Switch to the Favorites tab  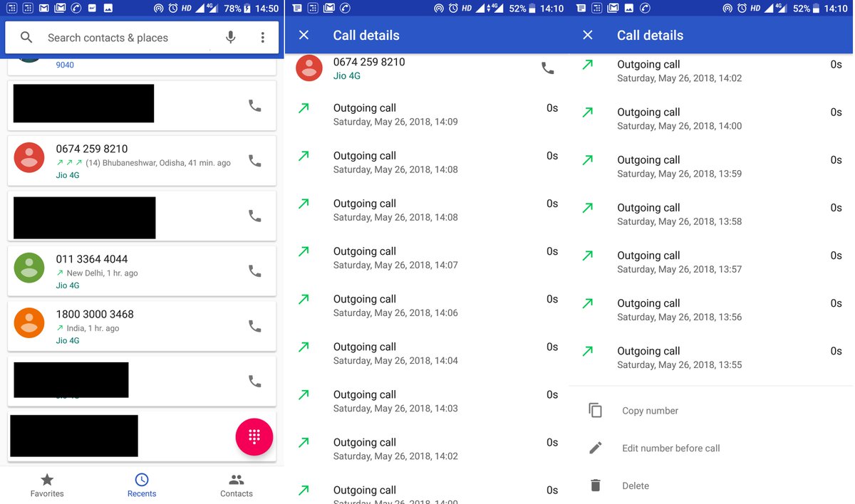point(47,485)
